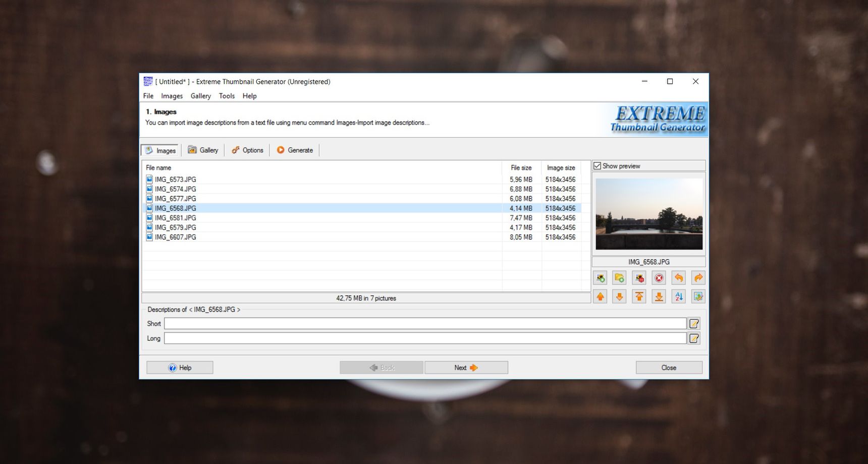Click the 7,47 MB file size cell
The width and height of the screenshot is (868, 464).
point(521,218)
